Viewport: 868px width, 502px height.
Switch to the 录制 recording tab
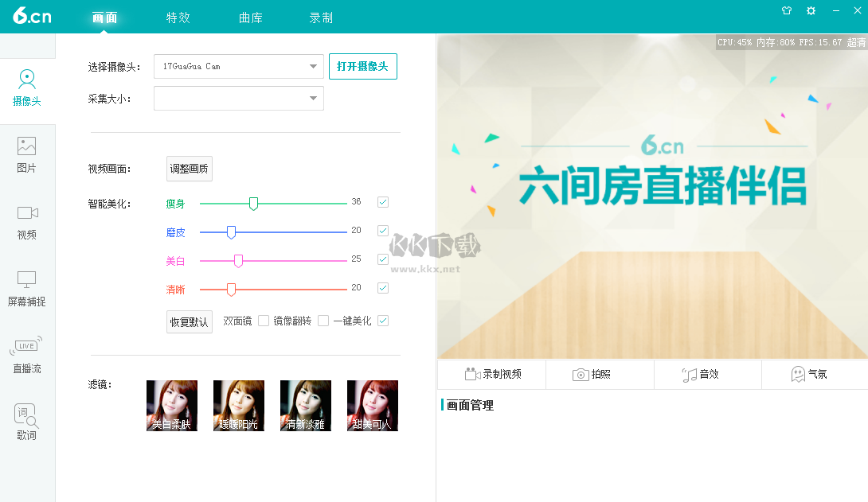click(x=321, y=18)
